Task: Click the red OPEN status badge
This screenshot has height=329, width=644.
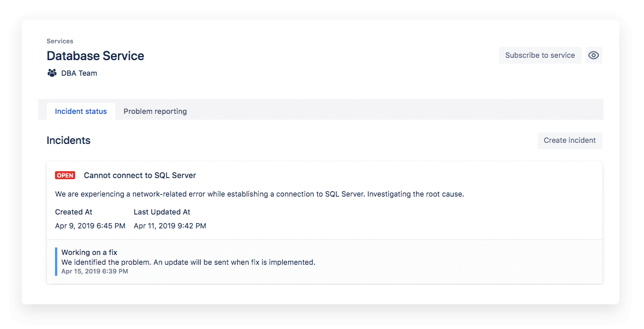Action: pos(65,176)
